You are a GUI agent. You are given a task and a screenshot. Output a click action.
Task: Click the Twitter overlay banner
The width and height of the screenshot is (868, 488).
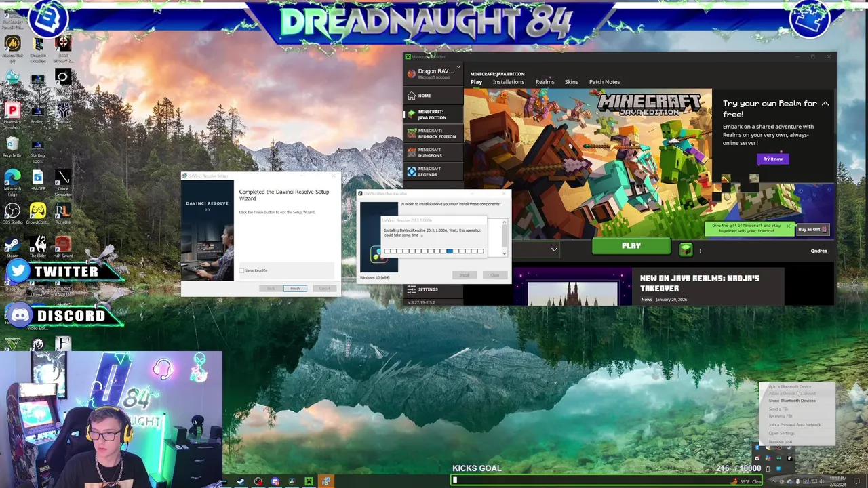pyautogui.click(x=66, y=272)
